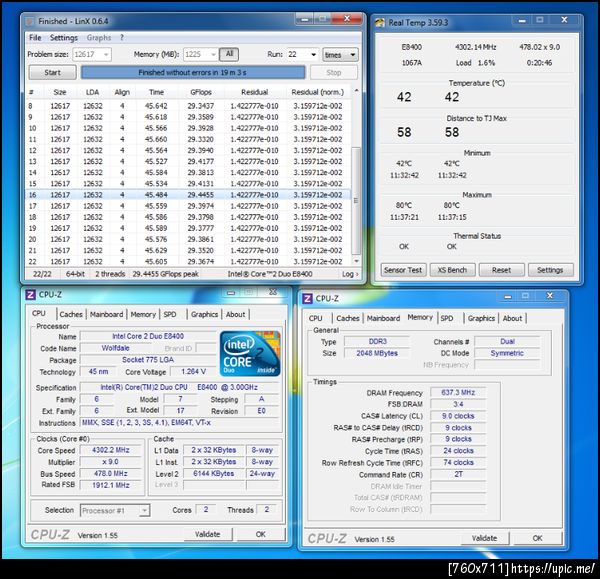Switch to CPU tab in right CPU-Z

(x=316, y=318)
